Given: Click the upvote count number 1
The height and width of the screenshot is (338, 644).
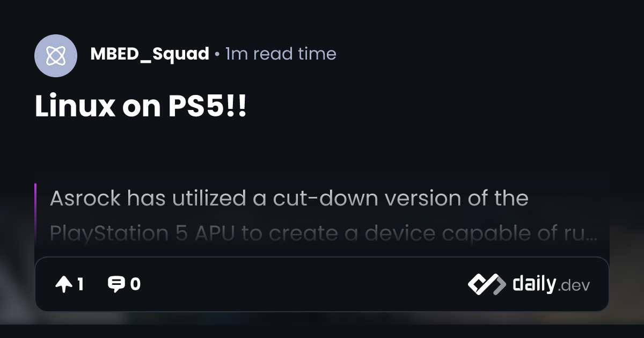Looking at the screenshot, I should (x=80, y=284).
